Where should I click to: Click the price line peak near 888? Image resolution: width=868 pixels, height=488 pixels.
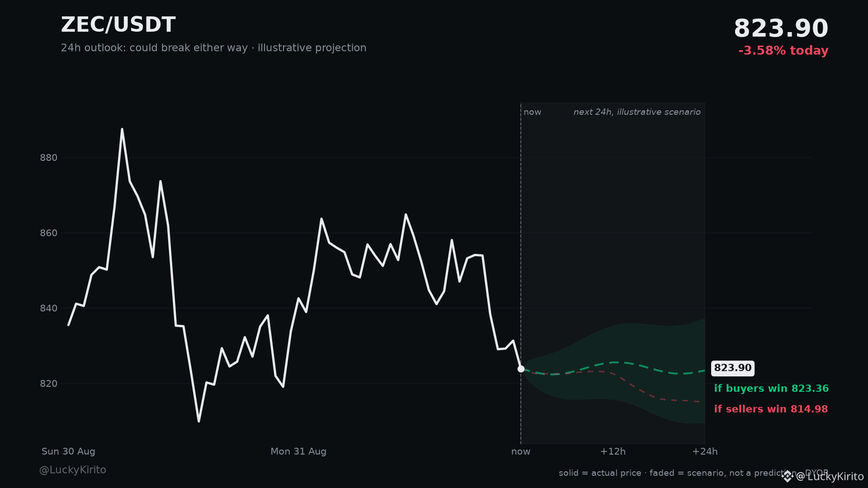[x=122, y=129]
